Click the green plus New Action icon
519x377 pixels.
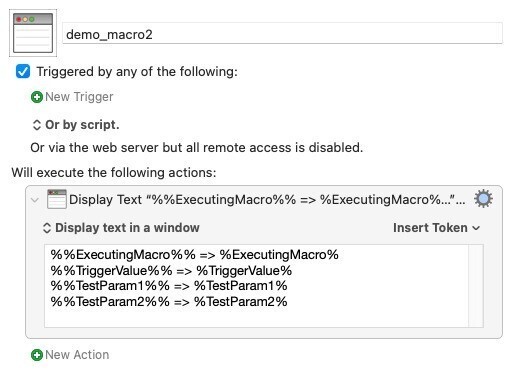click(37, 355)
